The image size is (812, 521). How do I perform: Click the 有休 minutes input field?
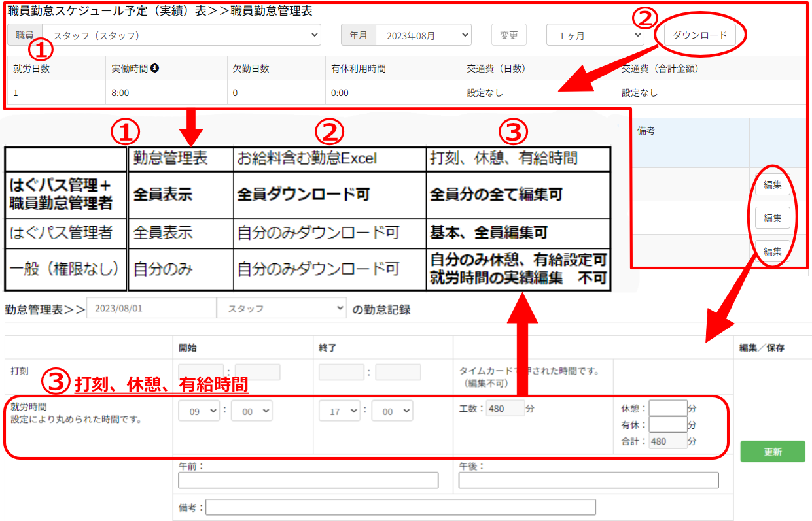(x=667, y=425)
